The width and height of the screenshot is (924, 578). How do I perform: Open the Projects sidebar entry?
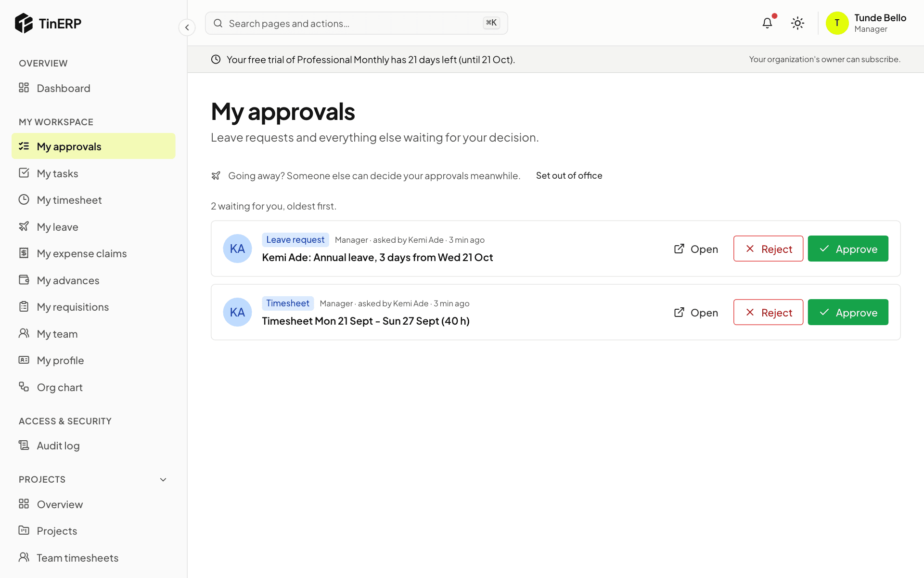[x=93, y=531]
